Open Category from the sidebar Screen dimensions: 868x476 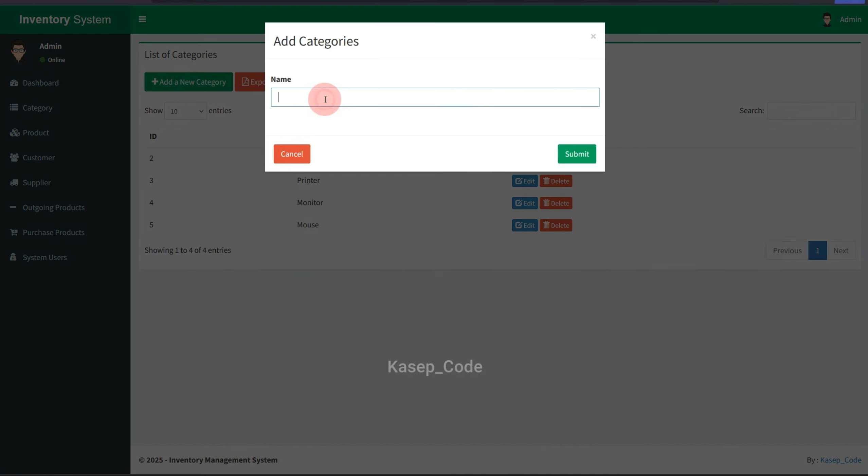pyautogui.click(x=37, y=108)
